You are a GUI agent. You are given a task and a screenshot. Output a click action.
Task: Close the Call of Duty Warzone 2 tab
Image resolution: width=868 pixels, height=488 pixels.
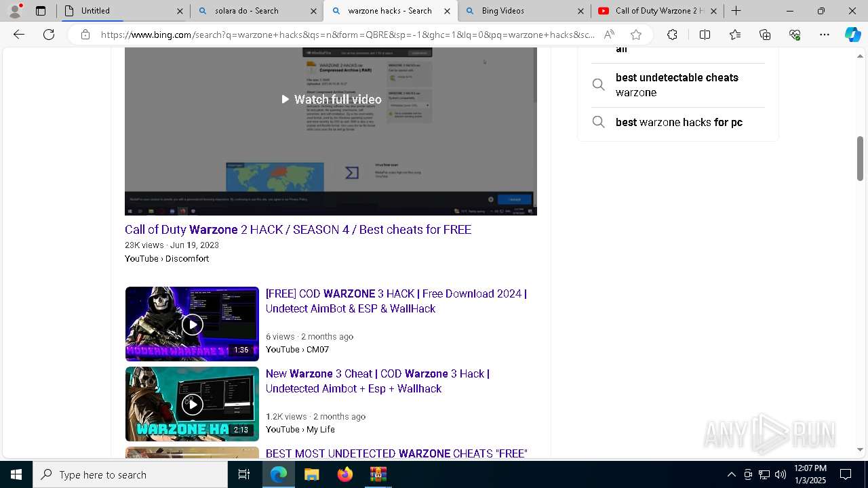[x=713, y=11]
